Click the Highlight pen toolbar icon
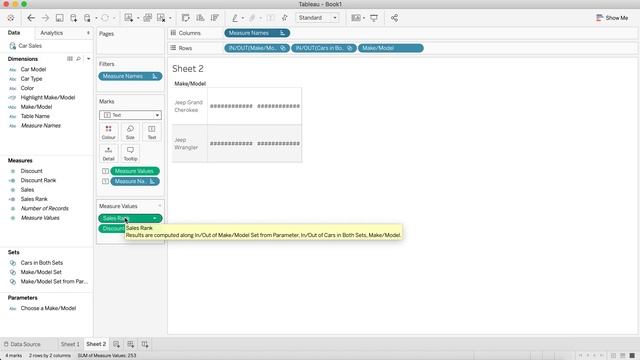640x360 pixels. coord(235,18)
